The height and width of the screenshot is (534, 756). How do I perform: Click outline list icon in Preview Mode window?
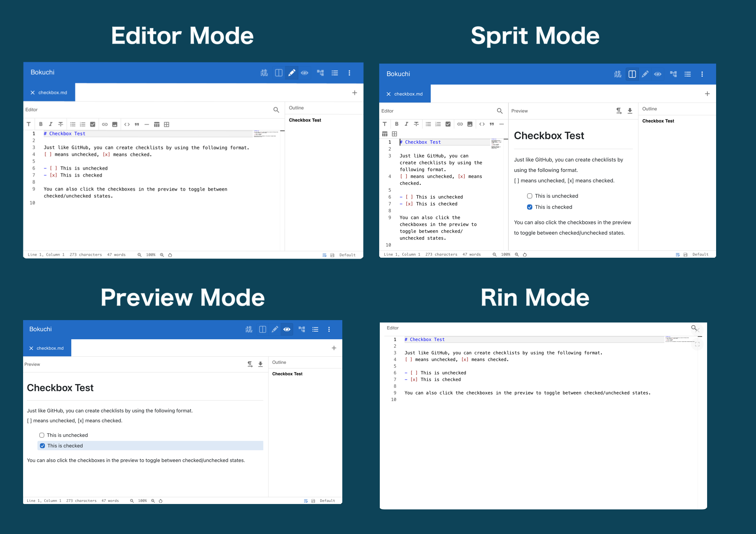(315, 329)
